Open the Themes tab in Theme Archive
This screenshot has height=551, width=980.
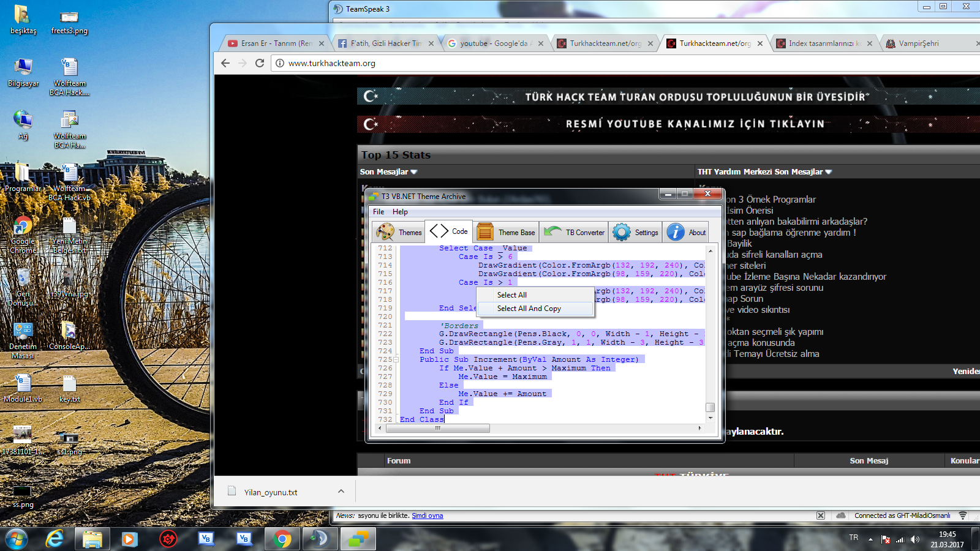(x=399, y=232)
